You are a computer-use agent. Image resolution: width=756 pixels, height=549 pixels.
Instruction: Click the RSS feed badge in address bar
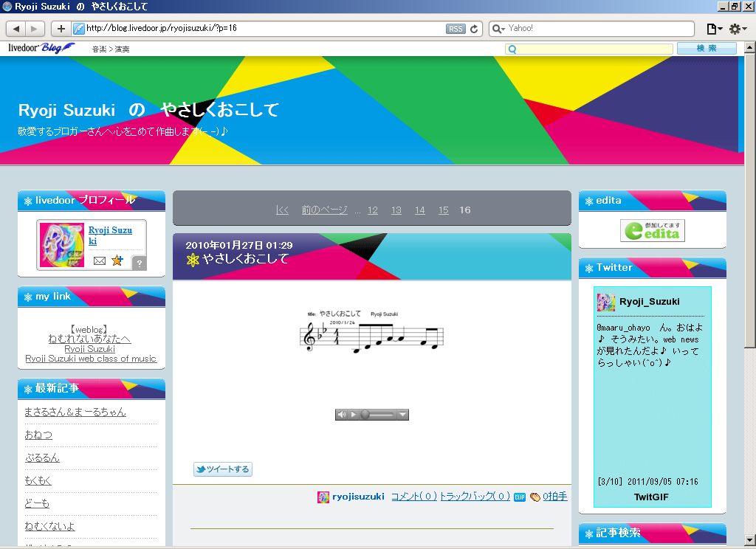[456, 29]
